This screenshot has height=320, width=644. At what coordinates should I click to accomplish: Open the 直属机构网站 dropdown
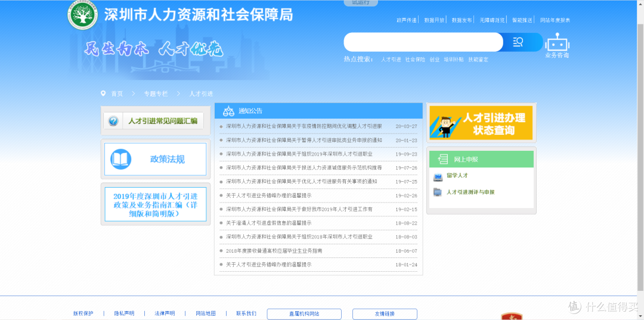[304, 314]
